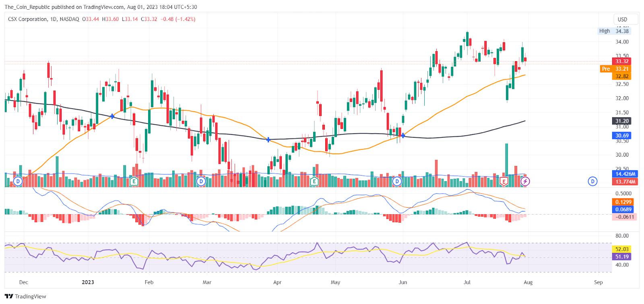Click the dividend D marker near Jun

pos(397,182)
